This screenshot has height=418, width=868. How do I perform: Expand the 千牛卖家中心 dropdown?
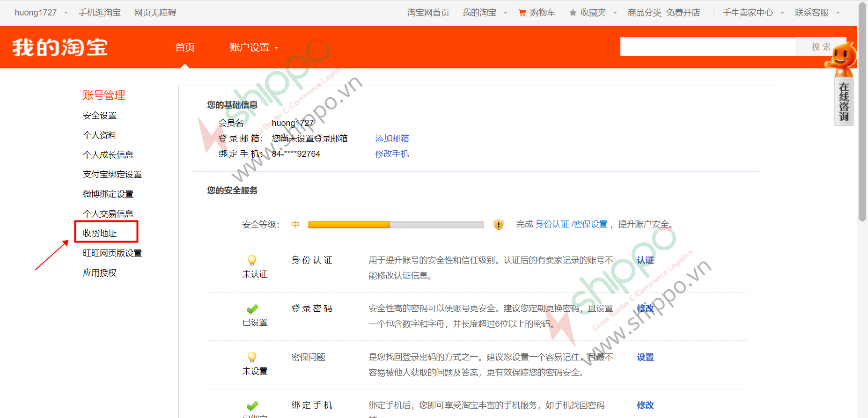pos(782,13)
